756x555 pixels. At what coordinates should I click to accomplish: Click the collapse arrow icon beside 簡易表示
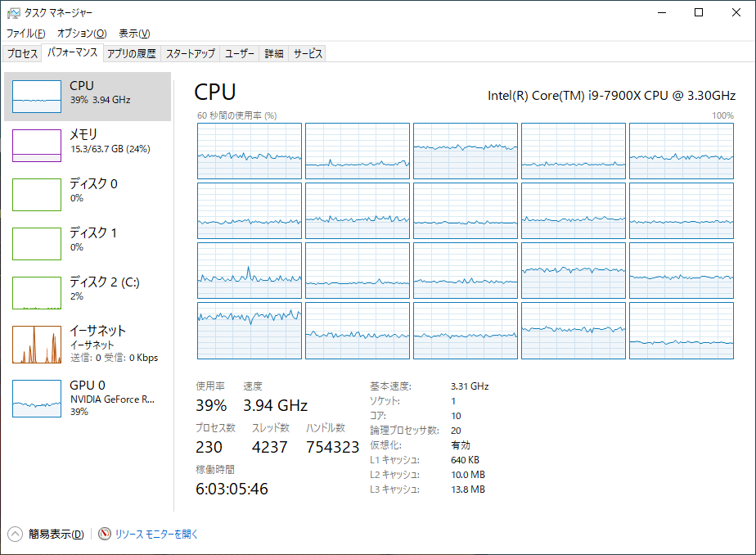(15, 534)
